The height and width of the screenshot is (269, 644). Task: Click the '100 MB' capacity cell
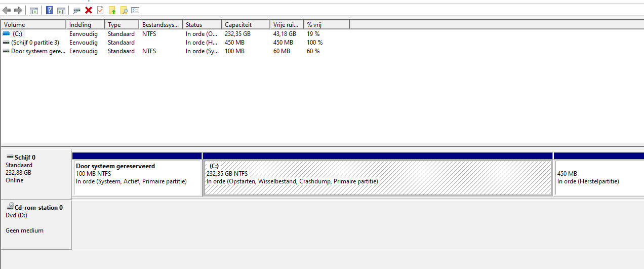234,51
